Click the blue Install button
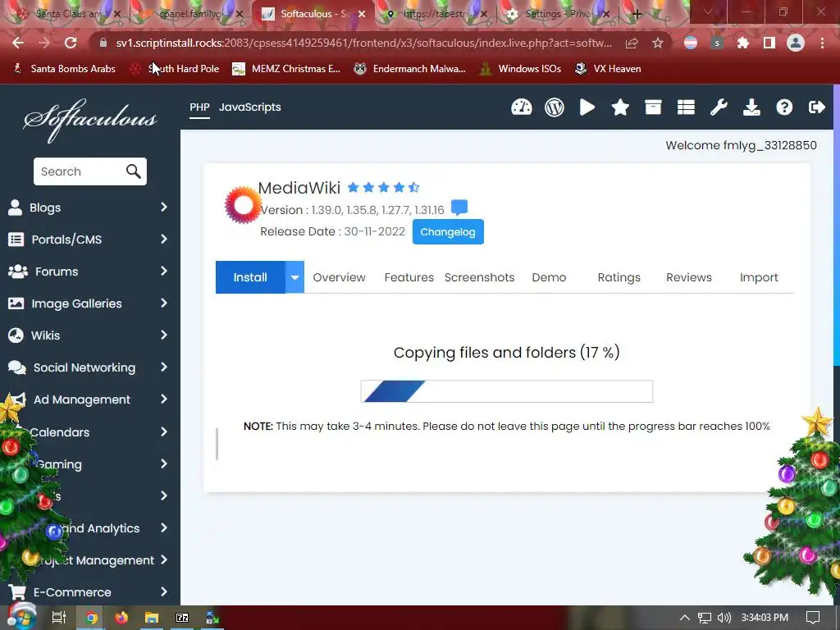Screen dimensions: 840x630 coord(250,277)
